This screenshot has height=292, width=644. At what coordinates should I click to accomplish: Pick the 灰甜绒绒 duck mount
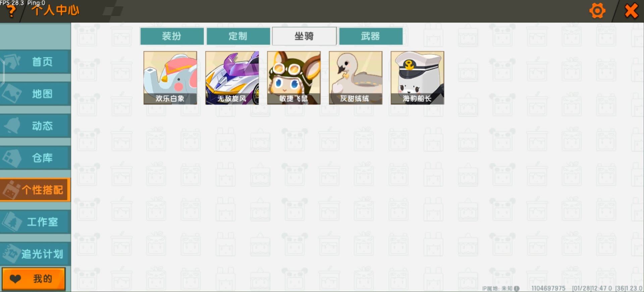click(356, 78)
